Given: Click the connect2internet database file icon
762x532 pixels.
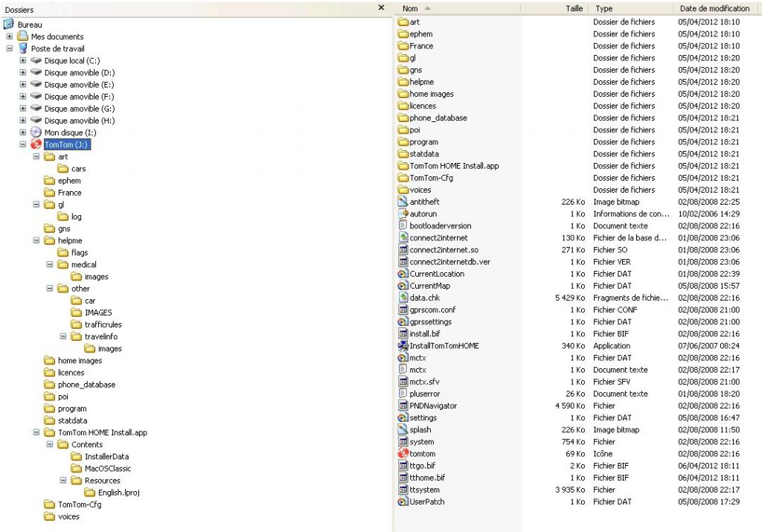Looking at the screenshot, I should point(403,237).
